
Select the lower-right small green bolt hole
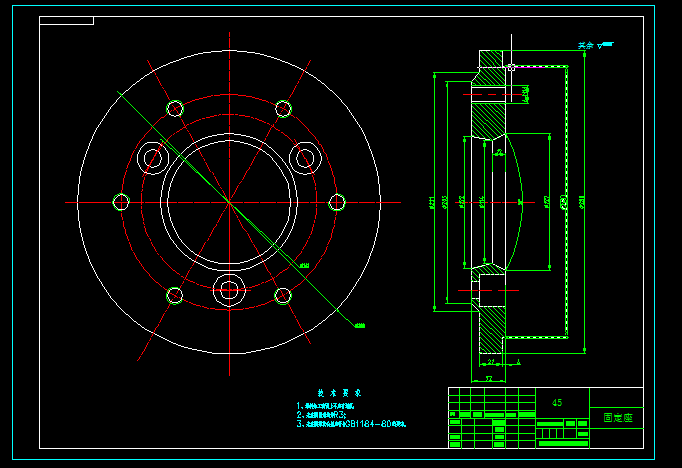pyautogui.click(x=283, y=296)
